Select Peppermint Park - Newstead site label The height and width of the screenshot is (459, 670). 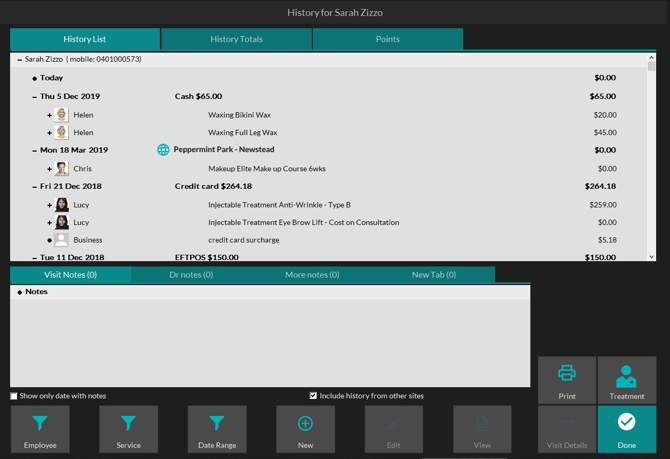click(x=224, y=149)
